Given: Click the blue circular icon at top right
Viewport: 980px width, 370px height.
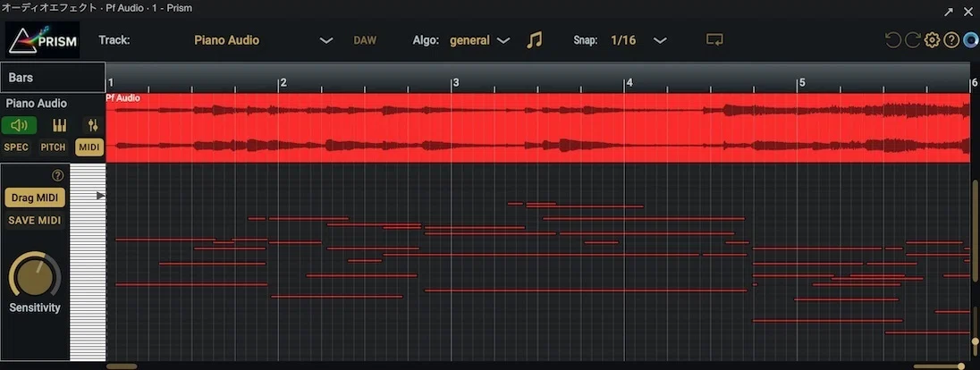Looking at the screenshot, I should point(971,40).
